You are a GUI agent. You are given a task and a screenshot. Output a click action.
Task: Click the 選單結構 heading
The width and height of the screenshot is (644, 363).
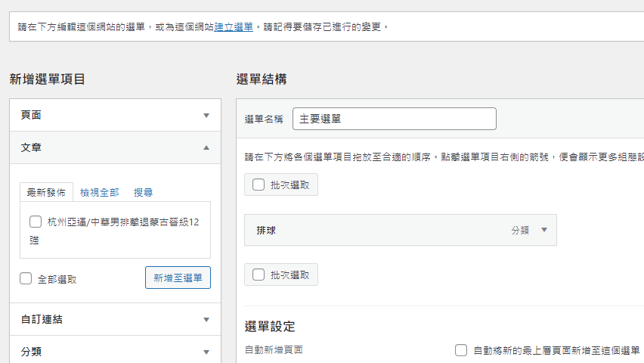pos(262,79)
